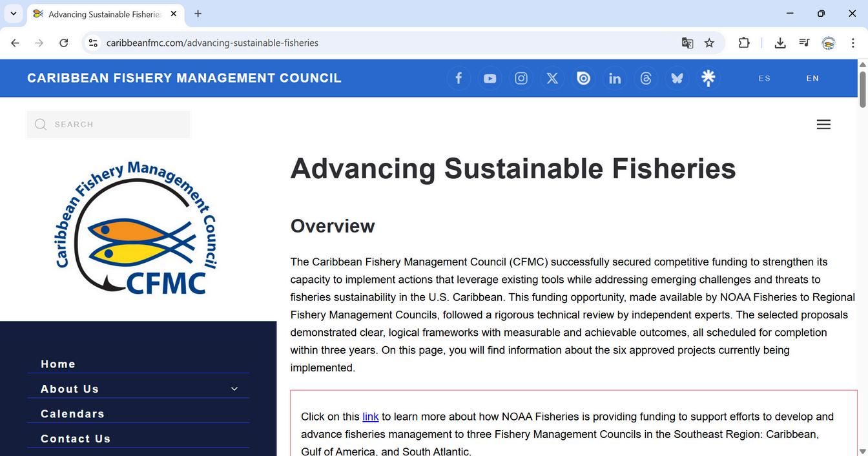Click the page scrollbar thumb
868x456 pixels.
(x=863, y=88)
